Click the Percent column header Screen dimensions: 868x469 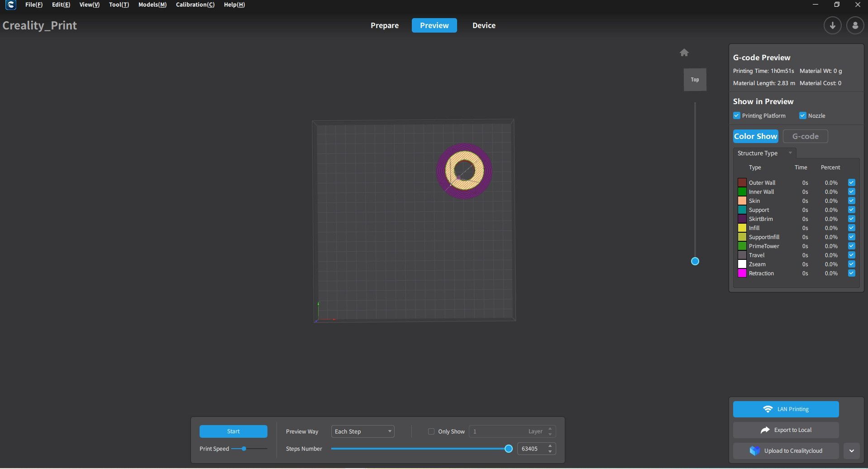pyautogui.click(x=830, y=167)
